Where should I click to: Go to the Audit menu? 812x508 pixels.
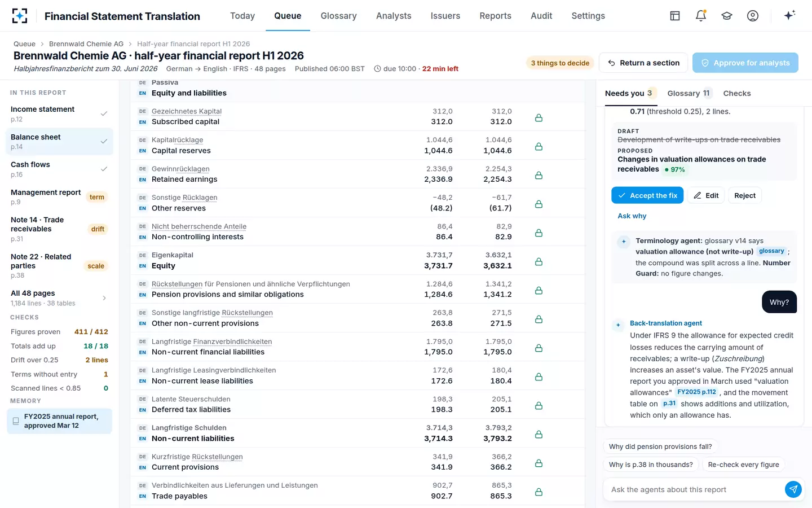tap(541, 16)
